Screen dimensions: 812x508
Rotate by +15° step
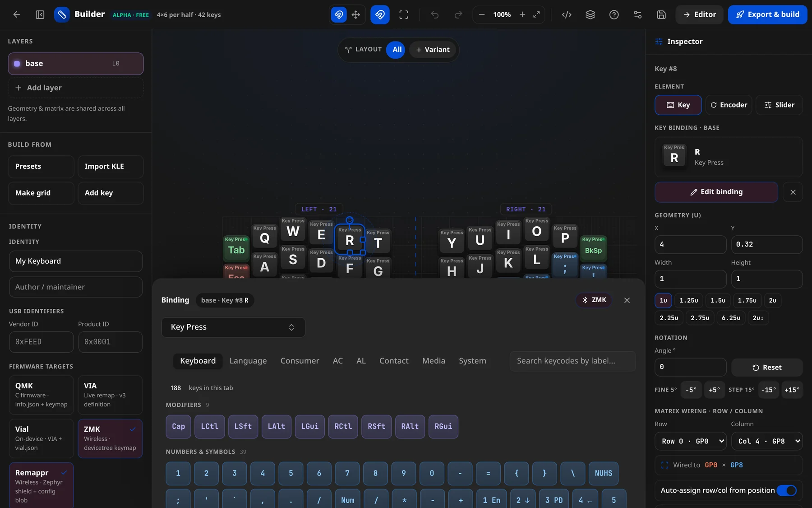pos(792,390)
